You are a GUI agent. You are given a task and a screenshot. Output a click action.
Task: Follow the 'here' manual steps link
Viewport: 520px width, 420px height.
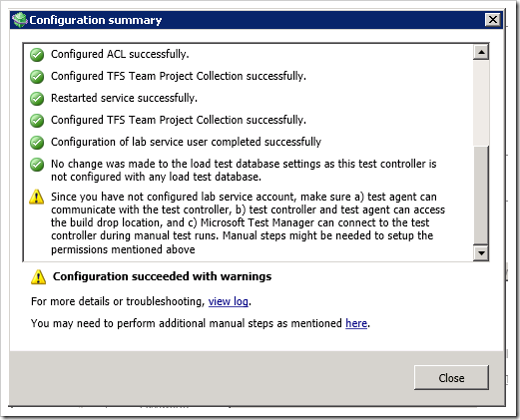tap(356, 323)
